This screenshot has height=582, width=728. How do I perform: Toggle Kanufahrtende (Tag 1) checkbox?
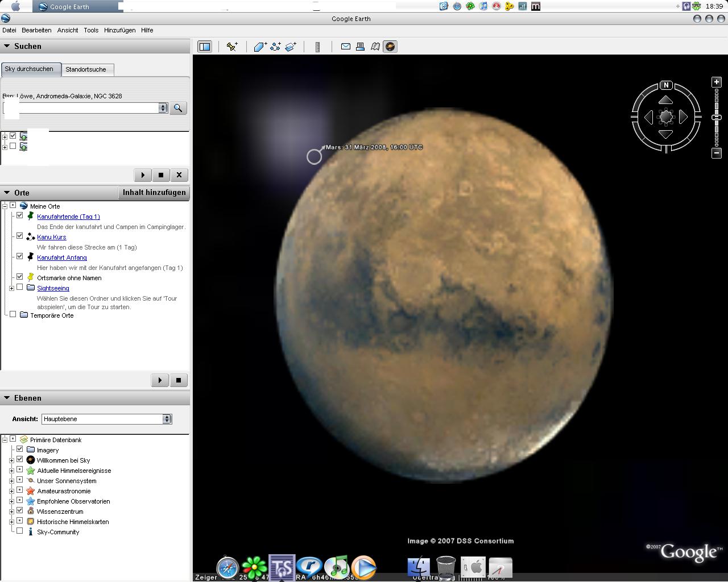pyautogui.click(x=20, y=216)
